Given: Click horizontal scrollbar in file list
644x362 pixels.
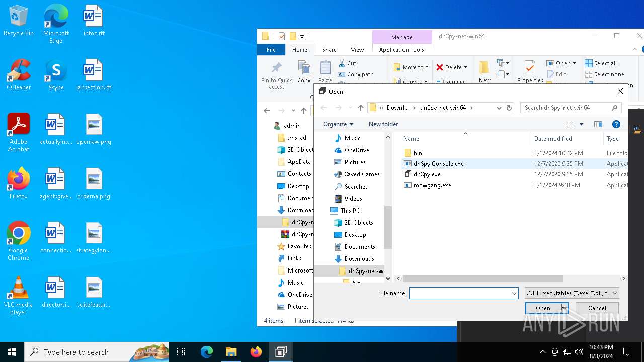Looking at the screenshot, I should tap(483, 278).
